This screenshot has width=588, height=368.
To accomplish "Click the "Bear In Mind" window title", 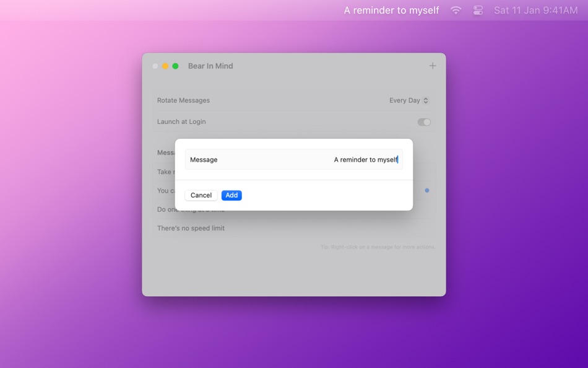I will pos(210,66).
